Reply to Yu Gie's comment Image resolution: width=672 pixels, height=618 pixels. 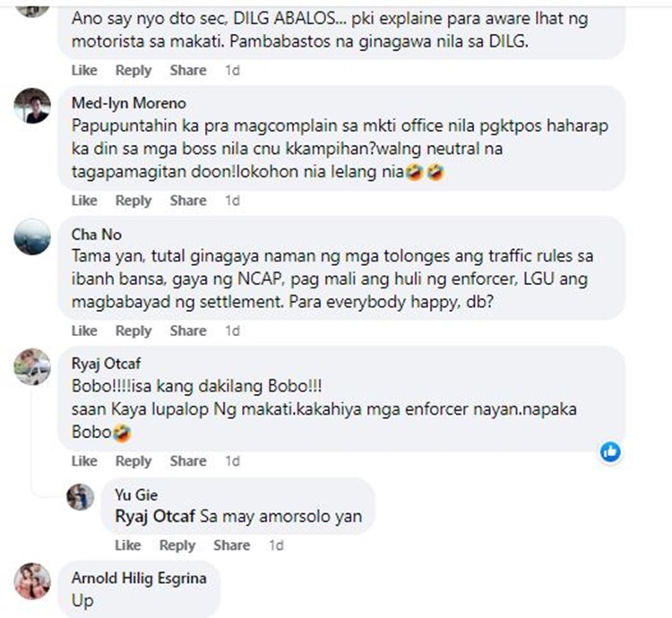[x=177, y=545]
